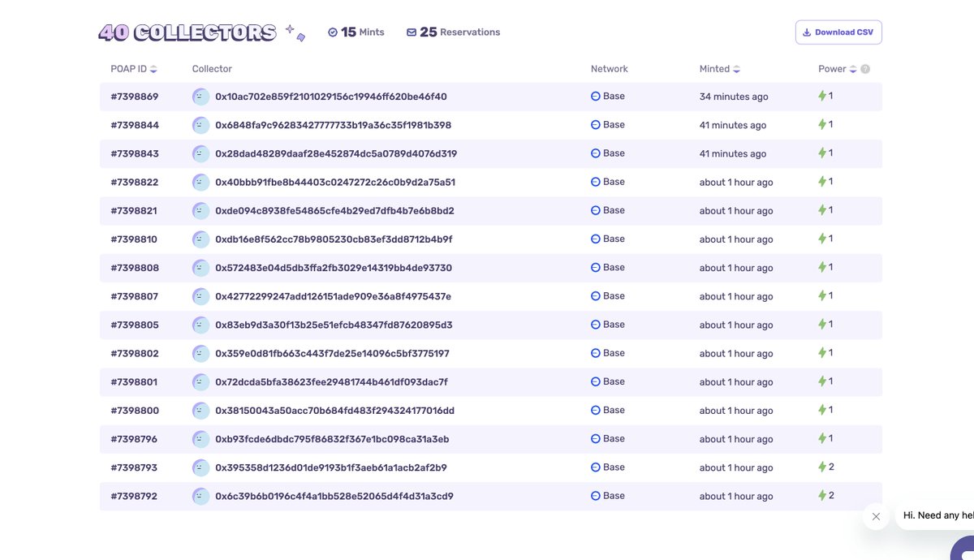Open collector address 0xde094c8938fe54865cfe4b29ed7dfb4b7e6b8bd2

334,211
